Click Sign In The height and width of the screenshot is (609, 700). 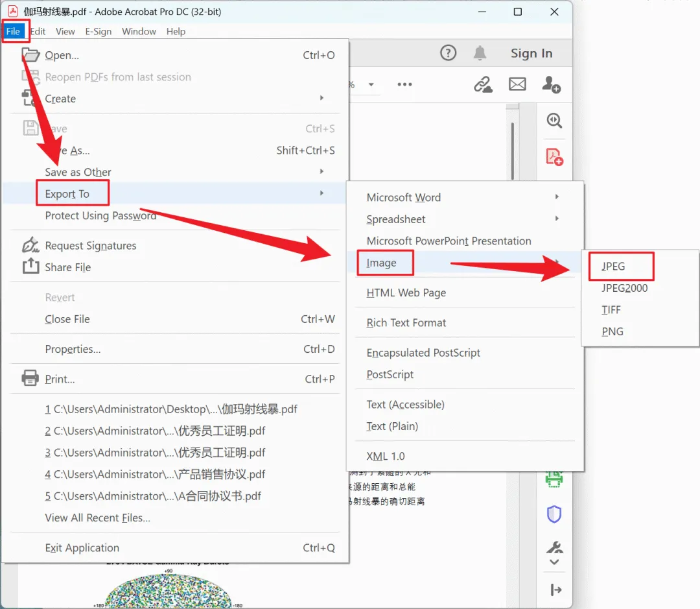531,53
